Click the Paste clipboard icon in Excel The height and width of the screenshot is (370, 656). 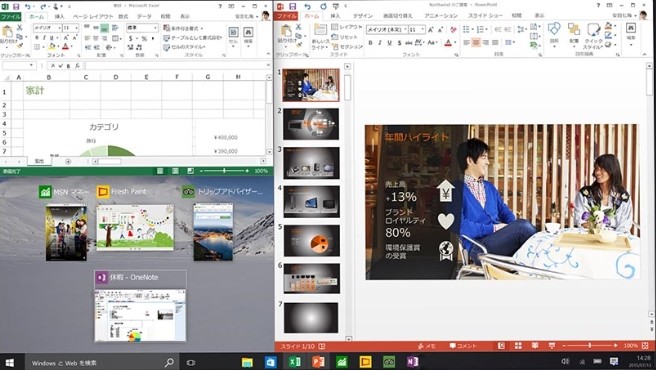point(7,32)
